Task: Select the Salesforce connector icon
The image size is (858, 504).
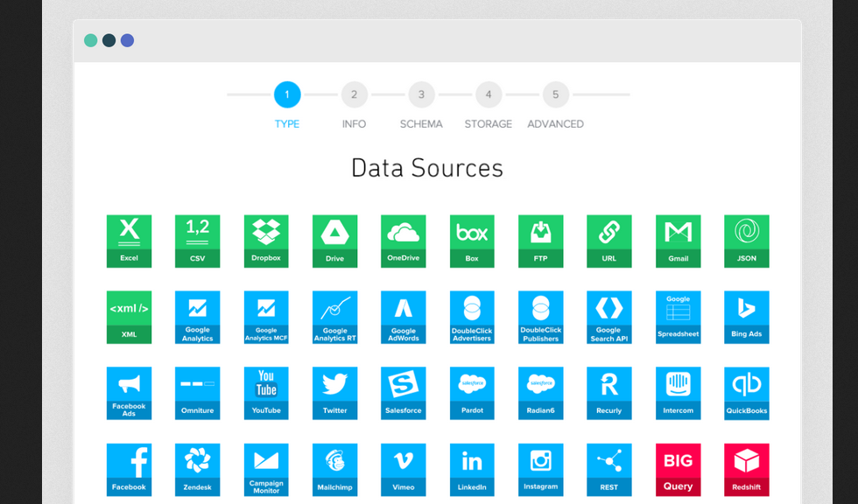Action: pyautogui.click(x=403, y=393)
